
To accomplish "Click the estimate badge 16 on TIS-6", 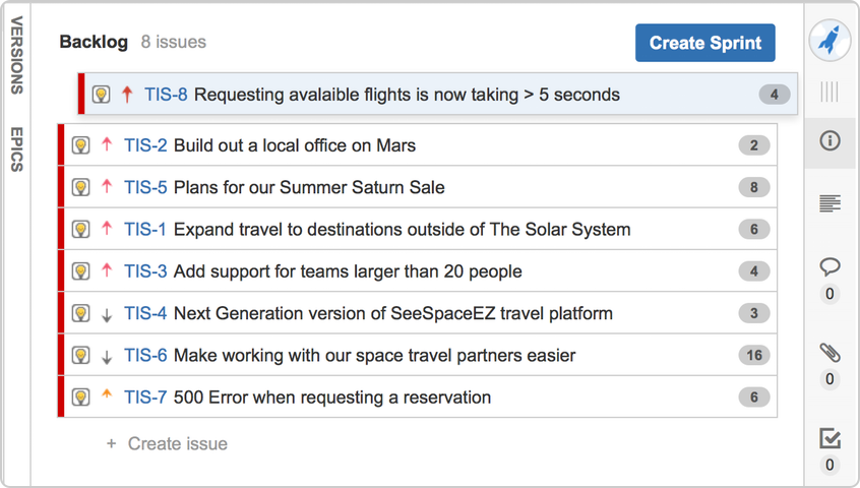I will [754, 355].
